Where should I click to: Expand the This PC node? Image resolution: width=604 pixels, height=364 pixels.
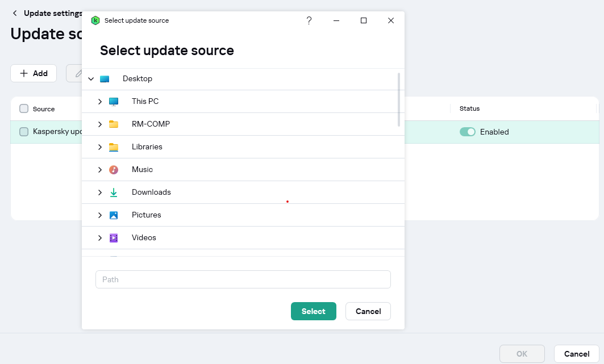pos(100,102)
